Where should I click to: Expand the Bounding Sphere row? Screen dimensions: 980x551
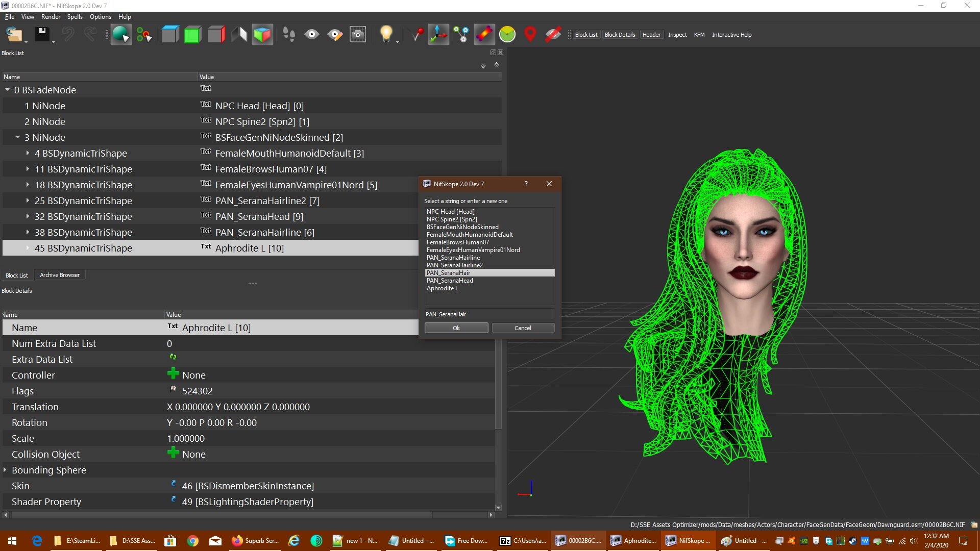tap(5, 470)
